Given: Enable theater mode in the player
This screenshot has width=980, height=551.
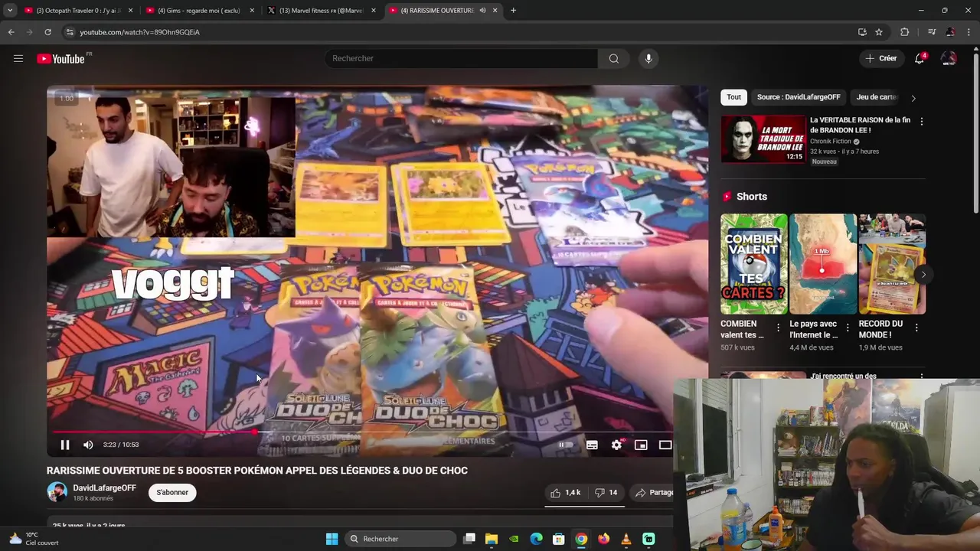Looking at the screenshot, I should coord(665,445).
